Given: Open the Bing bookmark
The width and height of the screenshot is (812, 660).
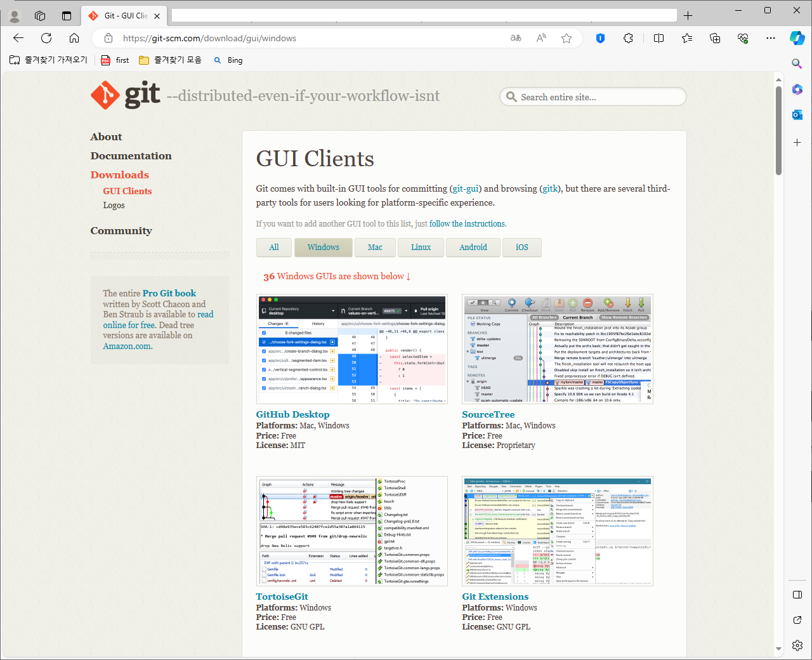Looking at the screenshot, I should 228,60.
